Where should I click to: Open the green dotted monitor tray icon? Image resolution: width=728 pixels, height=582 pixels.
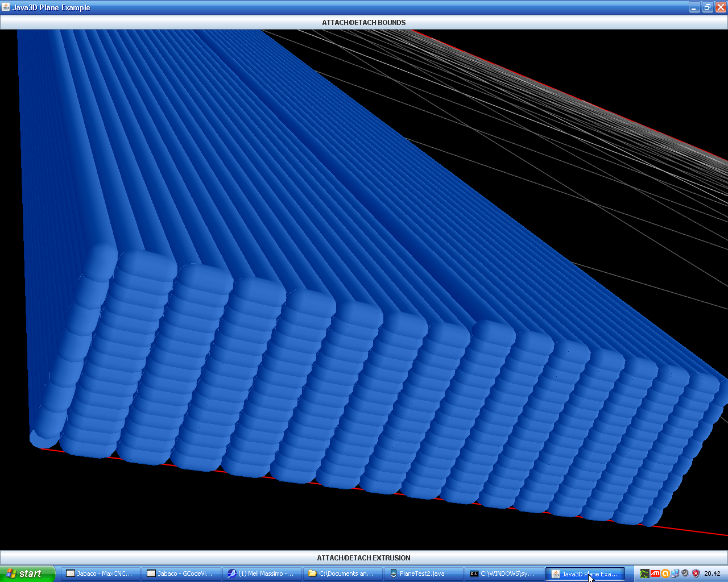645,574
